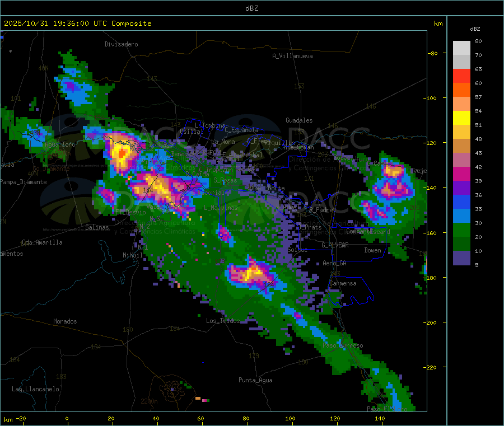The image size is (504, 426).
Task: Click the red 60–65 dBZ legend swatch
Action: pos(461,76)
